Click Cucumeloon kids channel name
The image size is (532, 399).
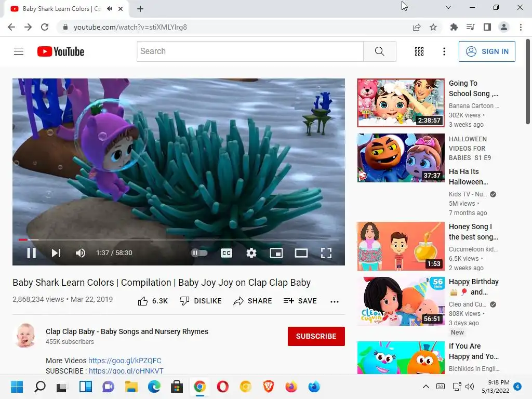473,249
